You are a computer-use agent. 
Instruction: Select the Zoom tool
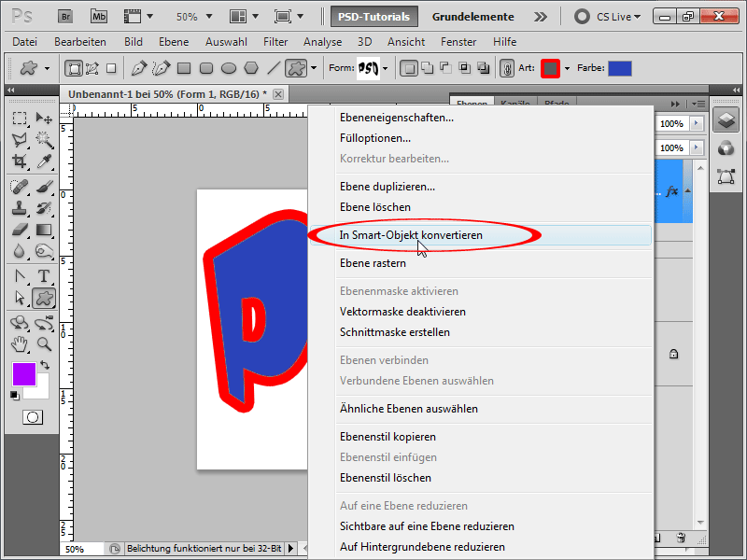(44, 343)
